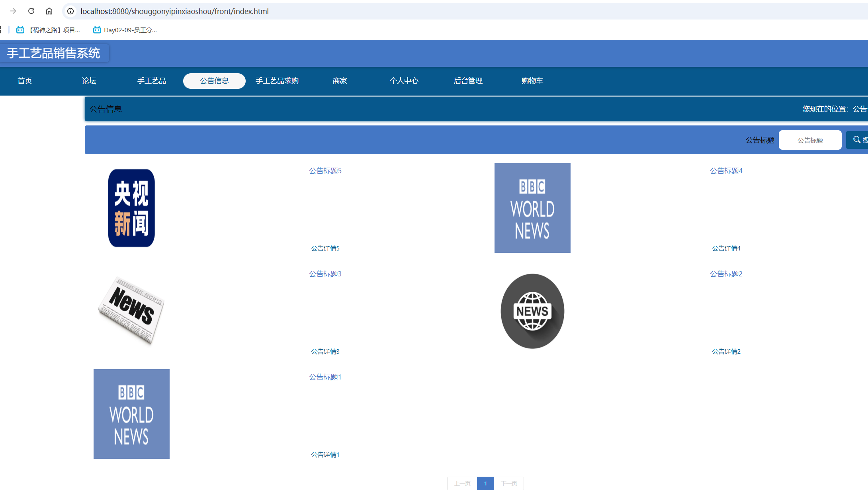Click the 公告标题2 link

coord(726,274)
